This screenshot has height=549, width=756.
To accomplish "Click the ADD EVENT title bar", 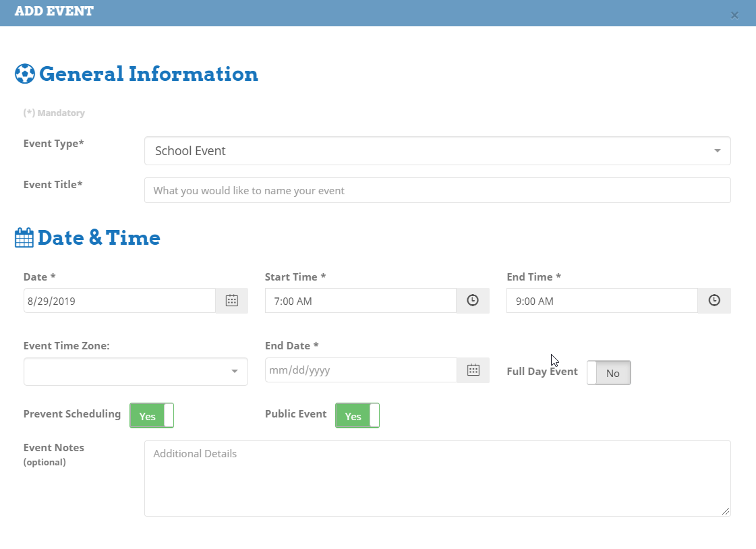I will pyautogui.click(x=337, y=12).
